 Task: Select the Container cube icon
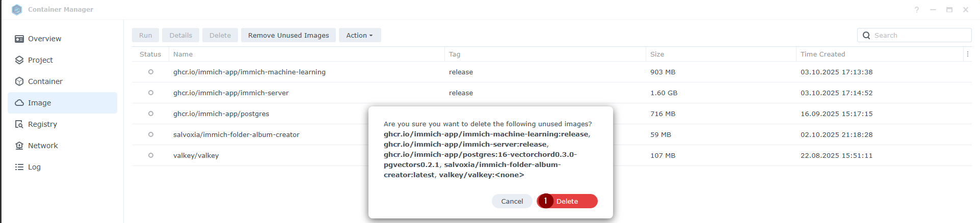19,81
